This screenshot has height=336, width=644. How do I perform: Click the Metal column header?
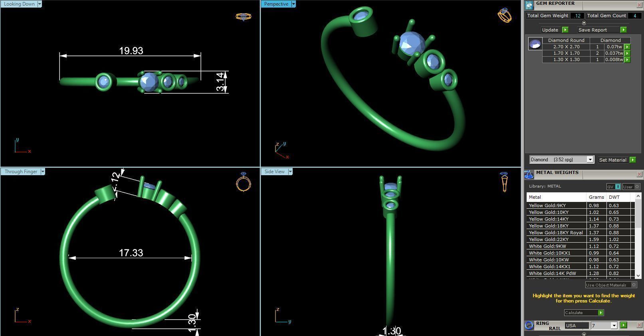556,197
